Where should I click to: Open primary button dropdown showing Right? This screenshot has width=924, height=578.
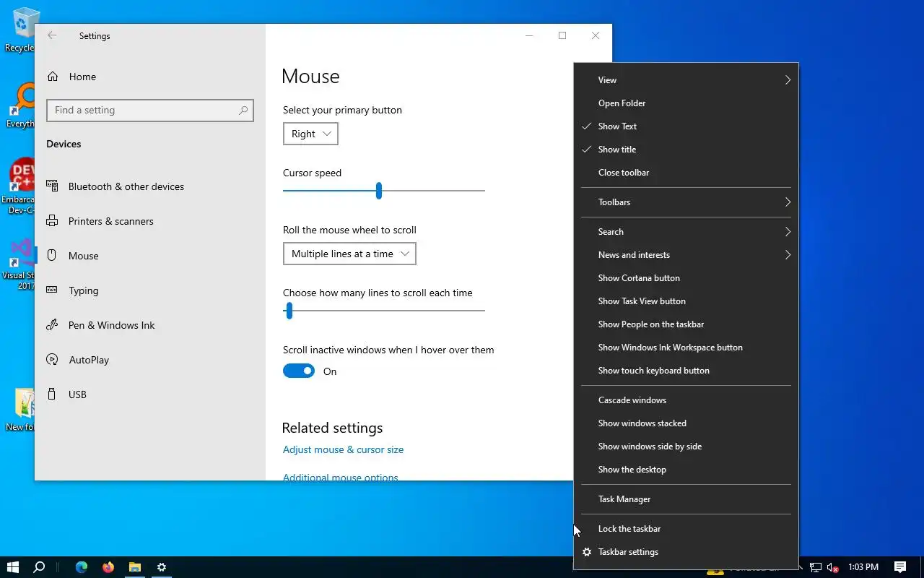pyautogui.click(x=310, y=134)
